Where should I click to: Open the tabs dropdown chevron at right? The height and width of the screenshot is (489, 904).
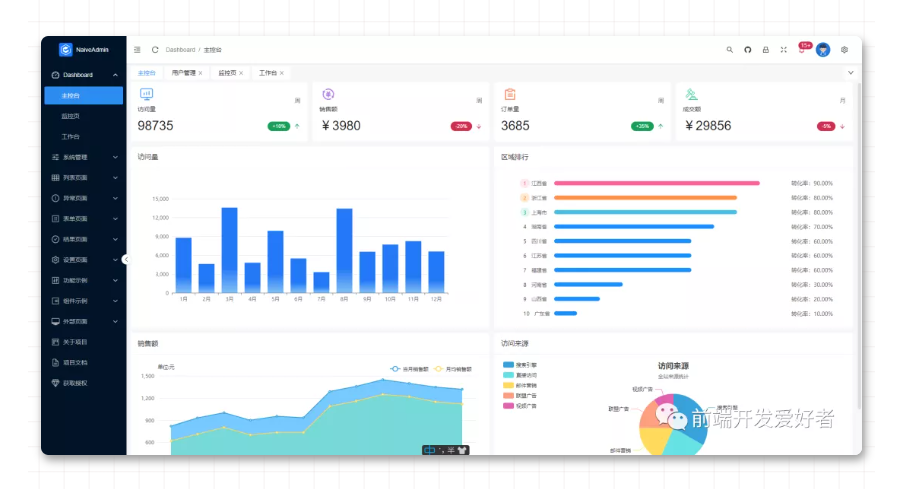pos(850,73)
